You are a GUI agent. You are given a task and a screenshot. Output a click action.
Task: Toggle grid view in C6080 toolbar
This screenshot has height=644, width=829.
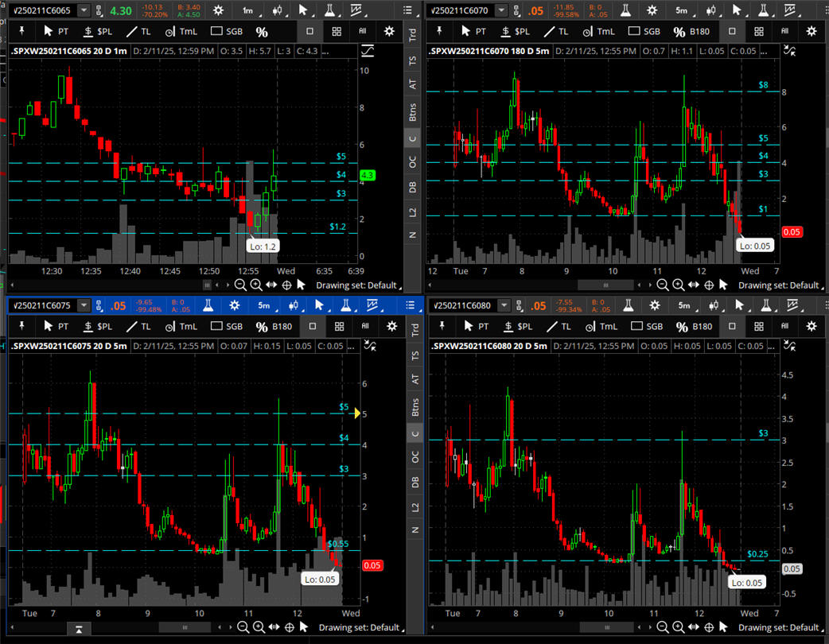click(759, 327)
